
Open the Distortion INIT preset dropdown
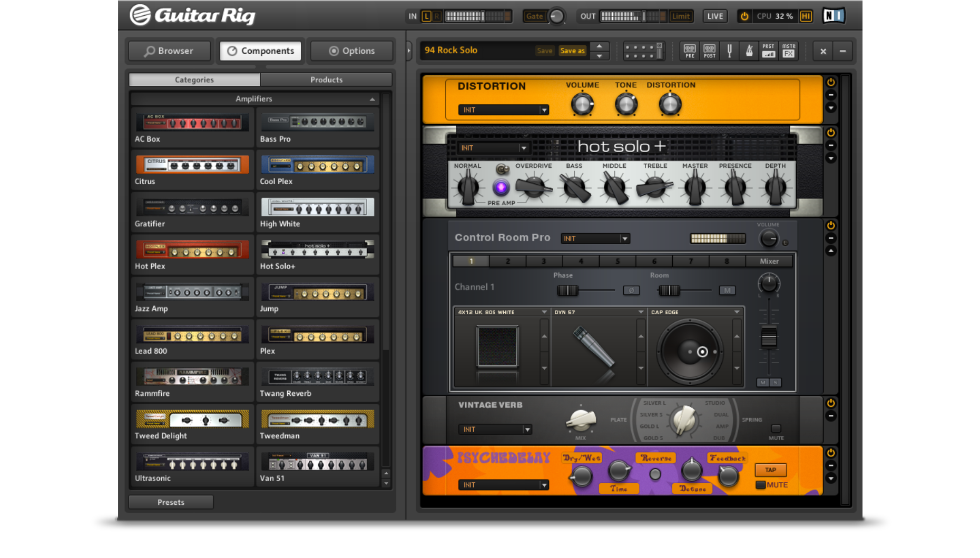(544, 110)
